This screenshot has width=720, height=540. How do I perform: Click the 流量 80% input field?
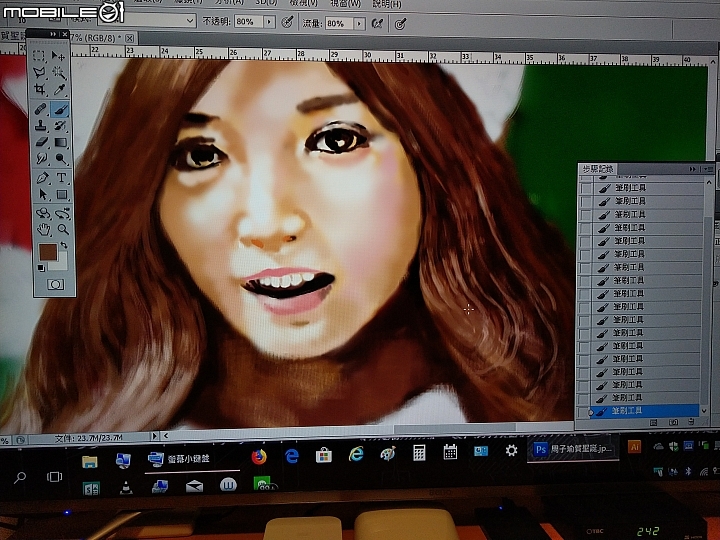pyautogui.click(x=339, y=23)
